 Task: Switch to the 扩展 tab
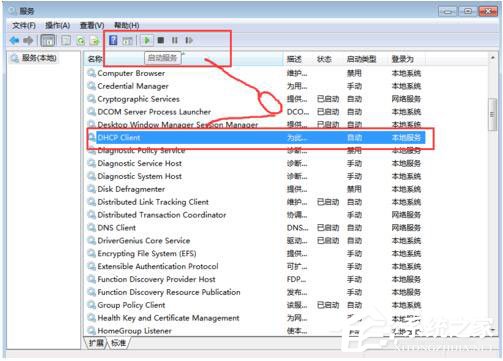coord(96,343)
